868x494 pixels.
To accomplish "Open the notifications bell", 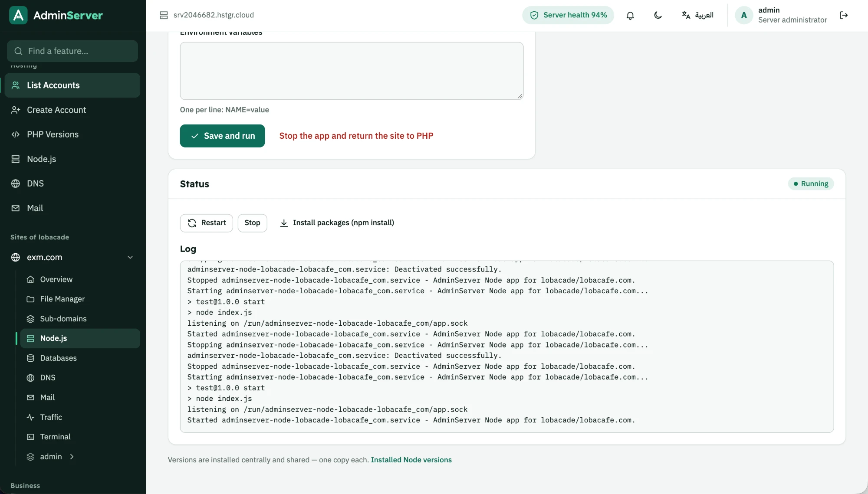I will pos(630,15).
